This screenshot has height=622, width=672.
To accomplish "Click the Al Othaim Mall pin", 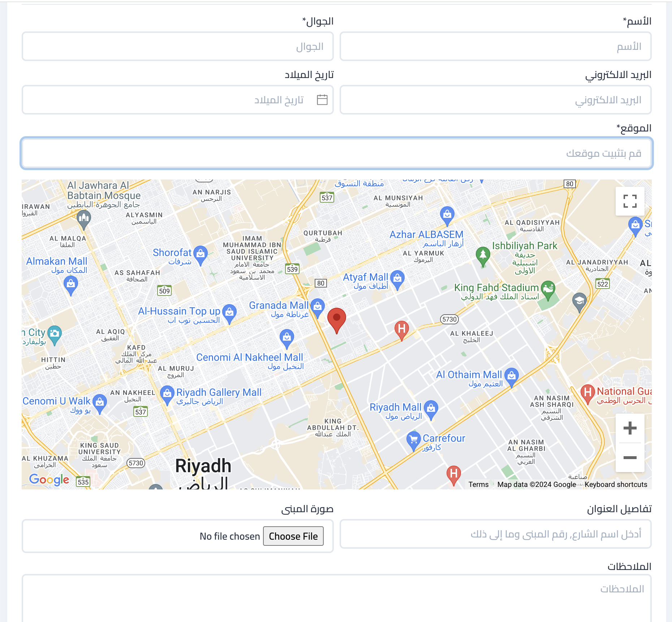I will [x=512, y=377].
